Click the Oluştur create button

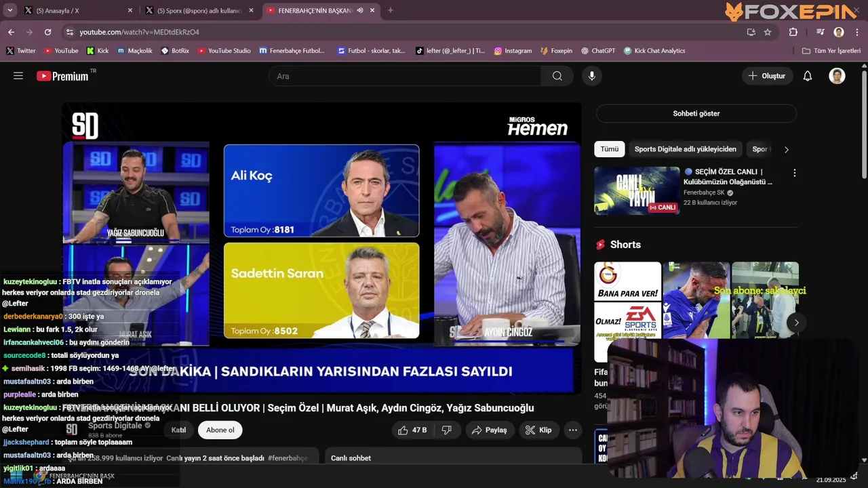click(x=767, y=76)
